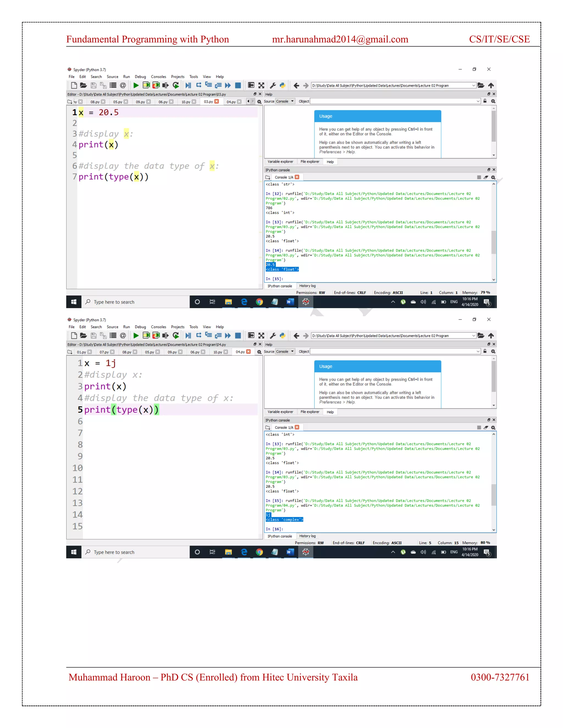Click the Re-run last script icon in the 04.py window
563x728 pixels.
point(176,336)
